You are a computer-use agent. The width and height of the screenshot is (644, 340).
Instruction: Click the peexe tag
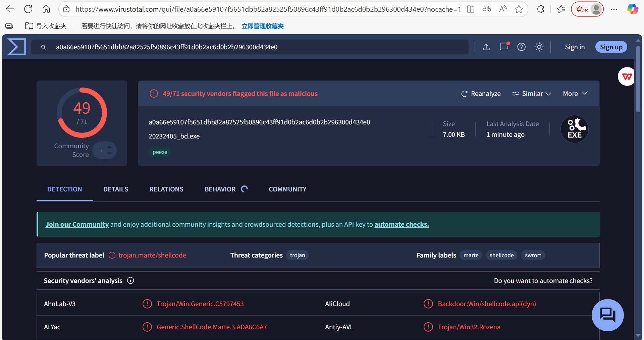[160, 152]
